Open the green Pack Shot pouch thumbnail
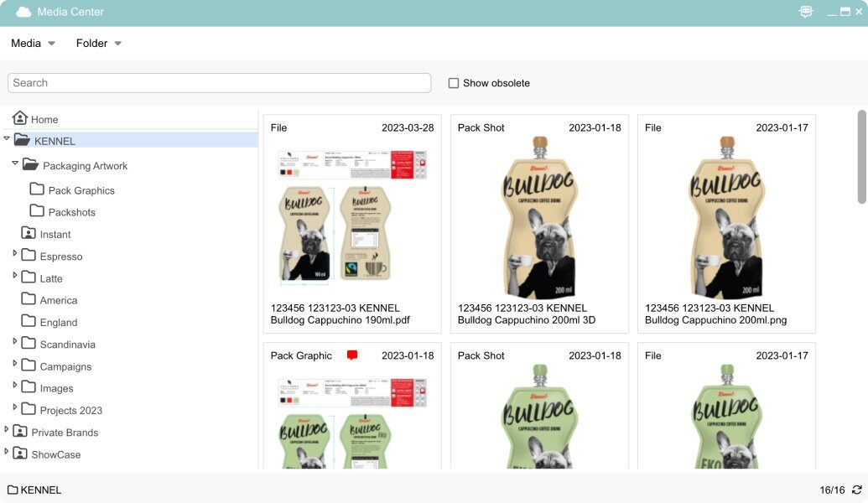 pyautogui.click(x=540, y=417)
